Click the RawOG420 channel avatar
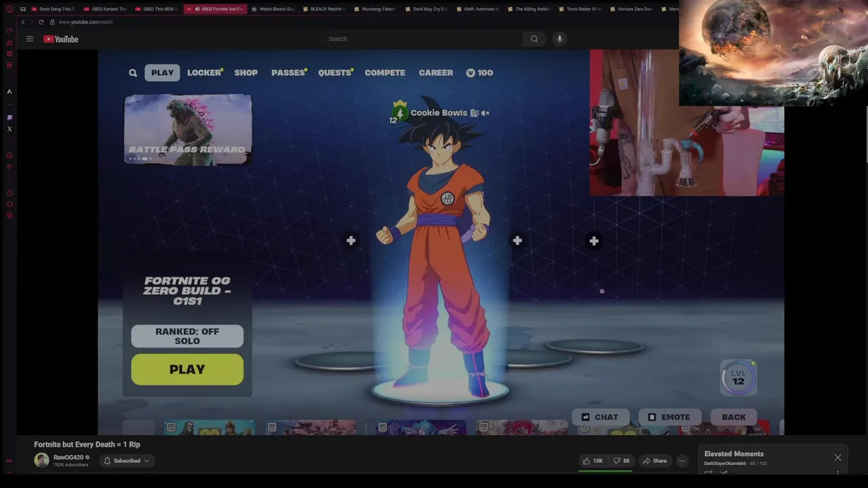The image size is (868, 488). pyautogui.click(x=41, y=461)
